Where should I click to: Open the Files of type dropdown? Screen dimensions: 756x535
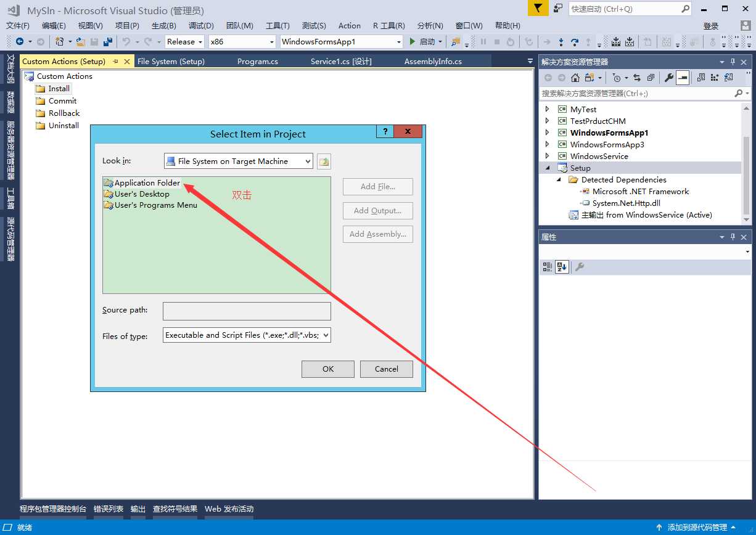pos(326,335)
